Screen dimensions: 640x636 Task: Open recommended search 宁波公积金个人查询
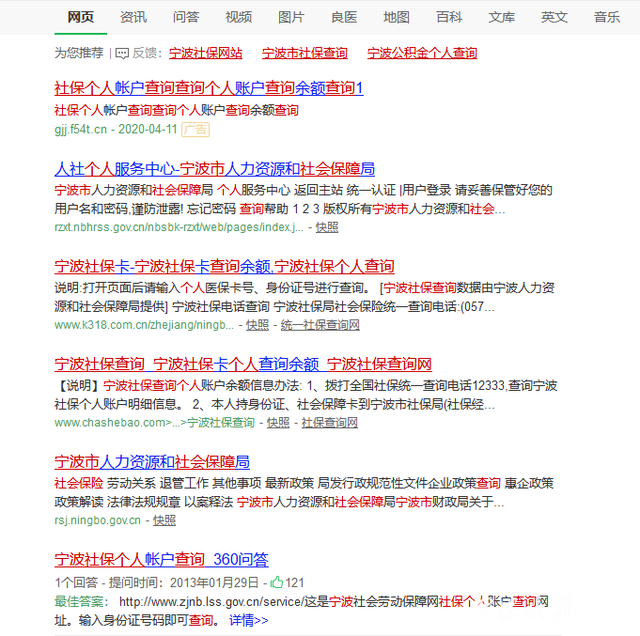(422, 53)
